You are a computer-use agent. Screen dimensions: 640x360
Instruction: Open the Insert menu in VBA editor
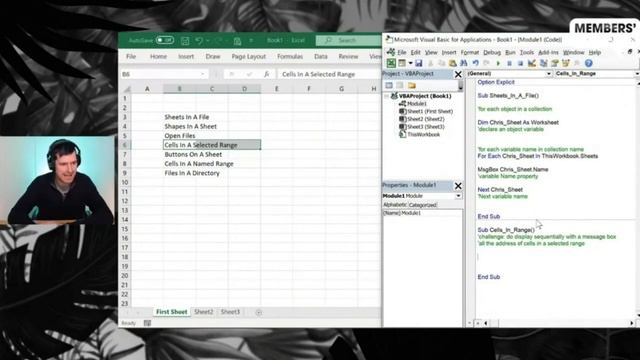coord(449,52)
